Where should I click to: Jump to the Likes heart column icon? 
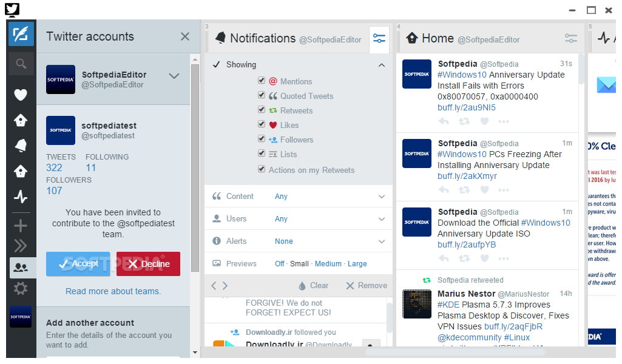[x=21, y=95]
